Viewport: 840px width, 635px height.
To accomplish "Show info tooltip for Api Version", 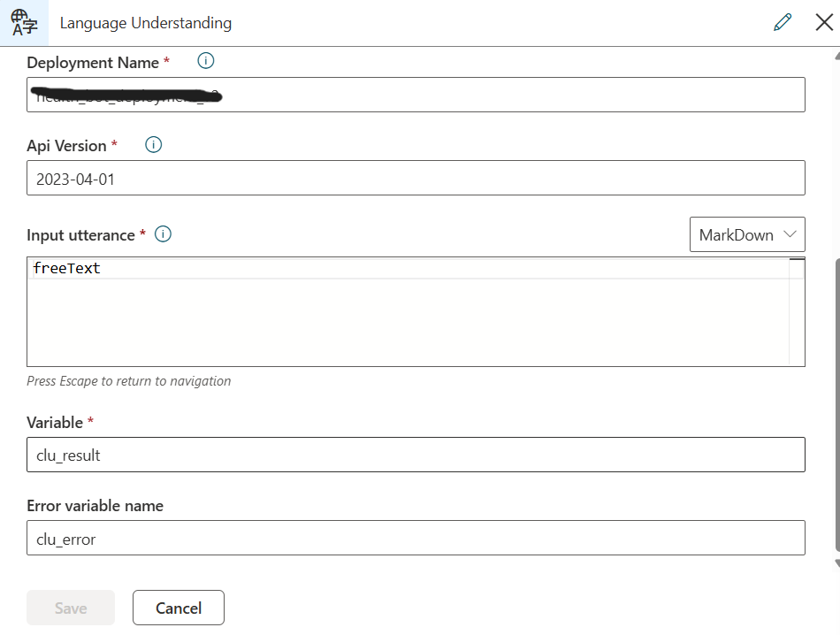I will pos(153,144).
